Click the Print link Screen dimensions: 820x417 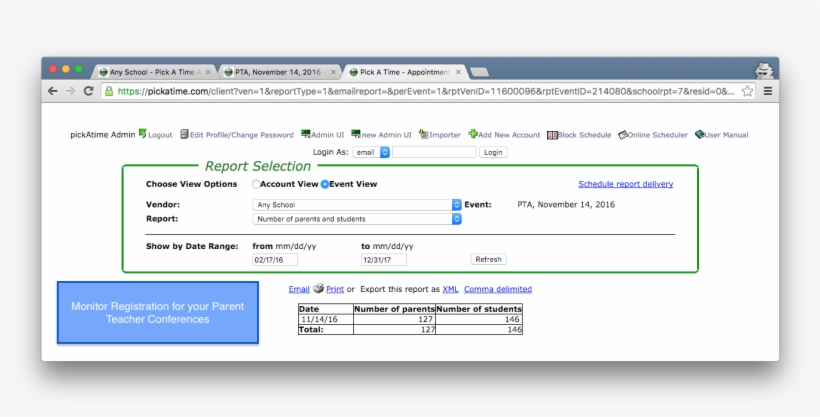point(335,289)
